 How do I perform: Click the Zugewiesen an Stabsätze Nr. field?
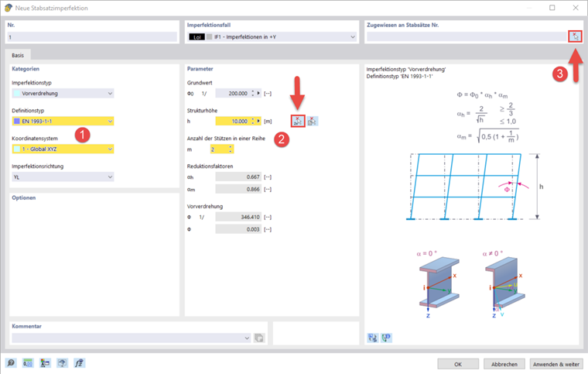(467, 36)
